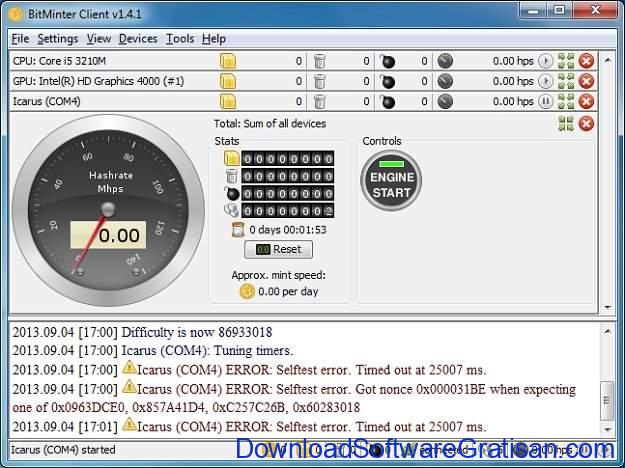Click log pane scrollbar down arrow
The height and width of the screenshot is (468, 625).
click(607, 429)
